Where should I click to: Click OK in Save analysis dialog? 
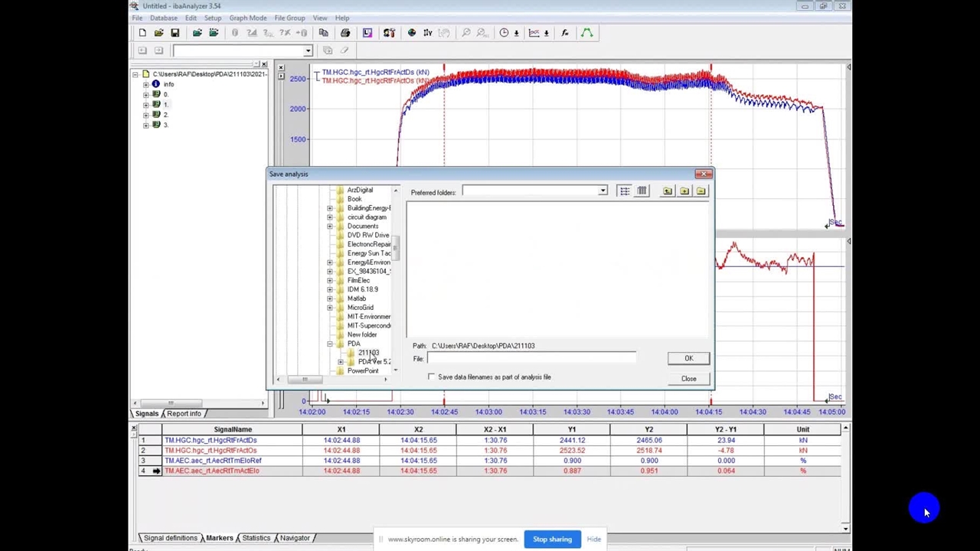click(688, 358)
